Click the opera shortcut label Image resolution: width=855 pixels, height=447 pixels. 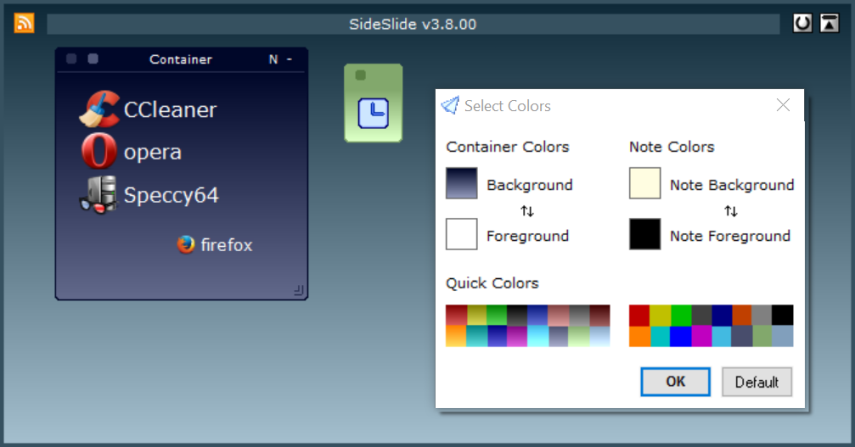[153, 153]
